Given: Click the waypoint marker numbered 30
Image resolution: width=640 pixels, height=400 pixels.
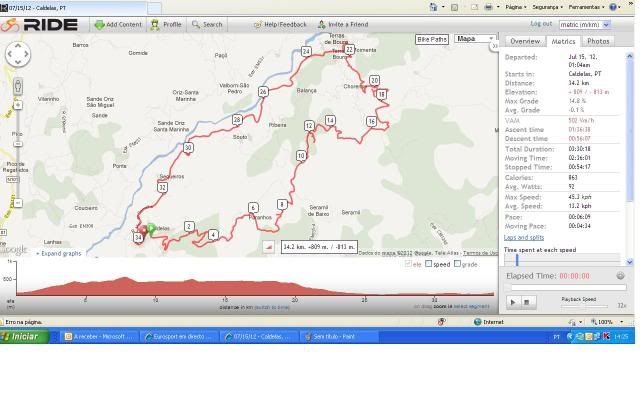Looking at the screenshot, I should click(x=188, y=148).
